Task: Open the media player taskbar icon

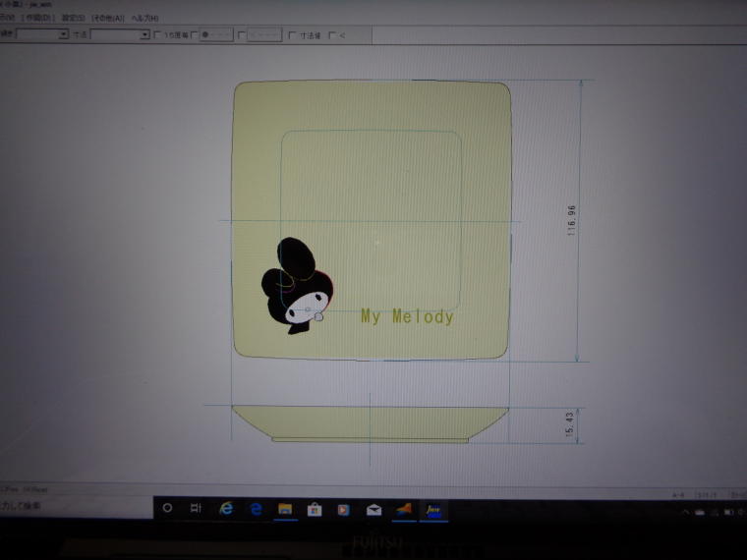Action: pos(343,510)
